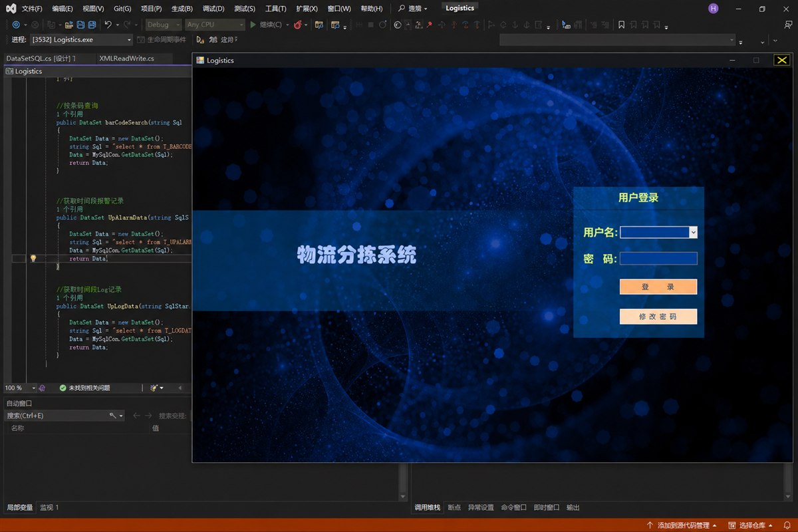This screenshot has width=798, height=532.
Task: Click the 修改密码 change password button
Action: [x=658, y=317]
